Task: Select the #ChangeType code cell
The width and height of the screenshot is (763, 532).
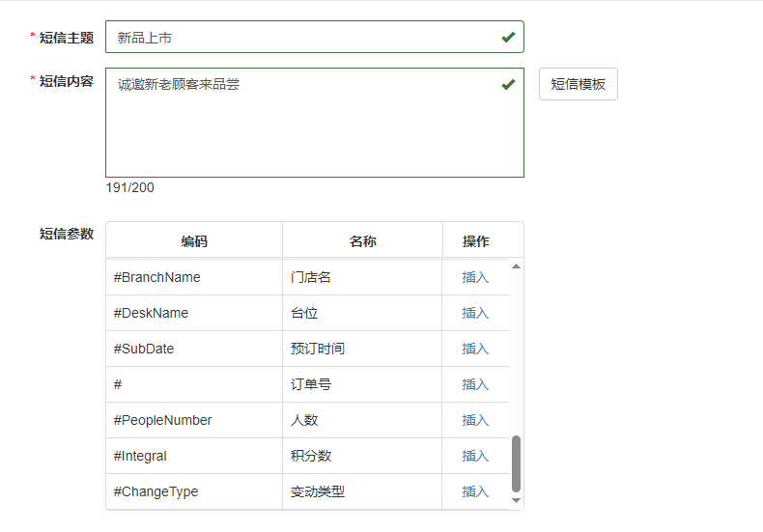Action: tap(155, 491)
